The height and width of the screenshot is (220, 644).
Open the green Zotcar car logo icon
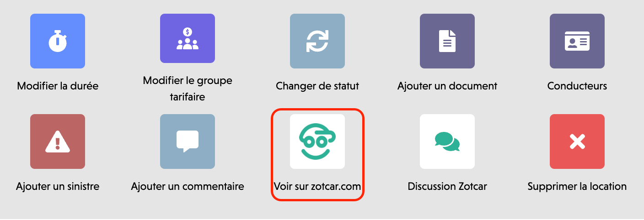tap(317, 141)
